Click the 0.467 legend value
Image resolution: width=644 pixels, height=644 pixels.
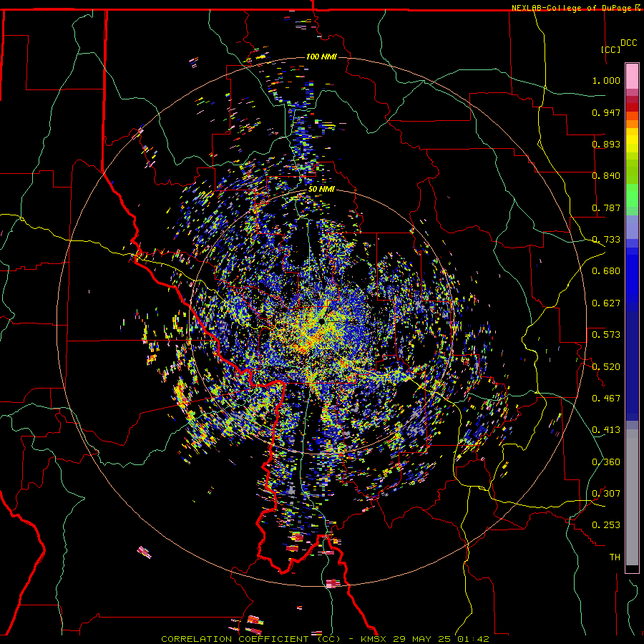coord(606,398)
